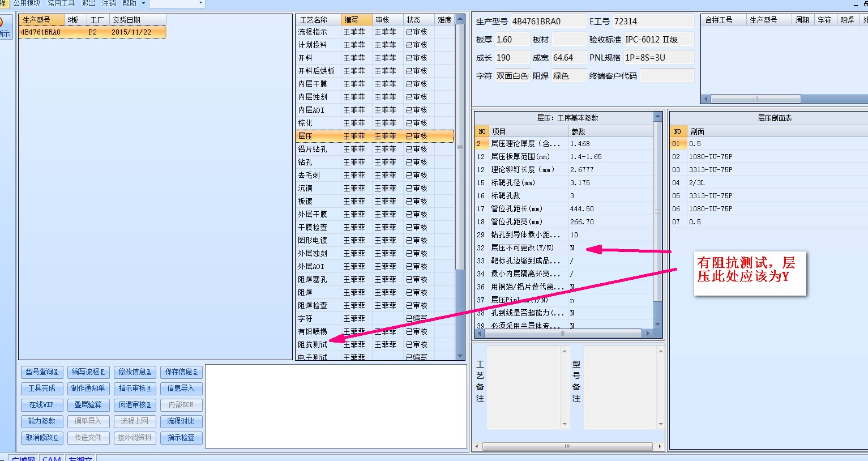Click the 能力参数 button

[42, 421]
